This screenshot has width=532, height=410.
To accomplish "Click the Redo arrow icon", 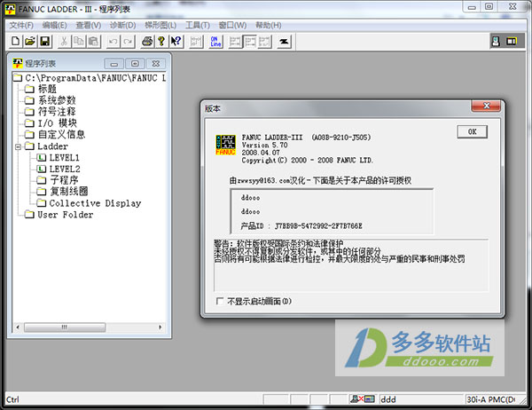I will (128, 41).
